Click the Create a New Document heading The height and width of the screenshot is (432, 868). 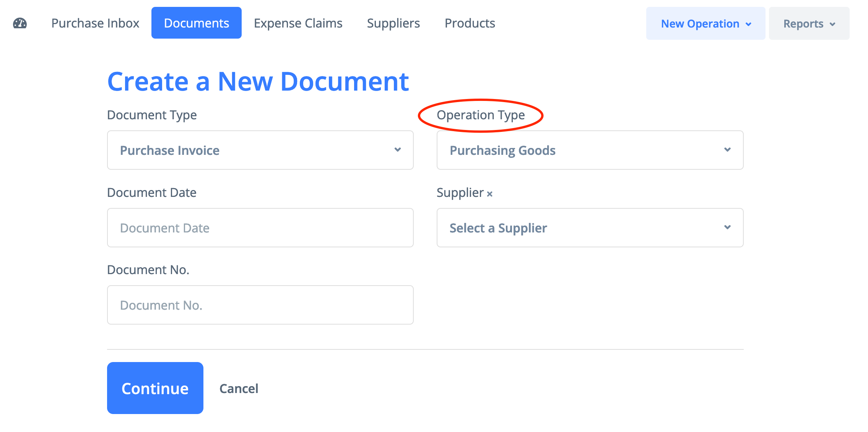258,81
